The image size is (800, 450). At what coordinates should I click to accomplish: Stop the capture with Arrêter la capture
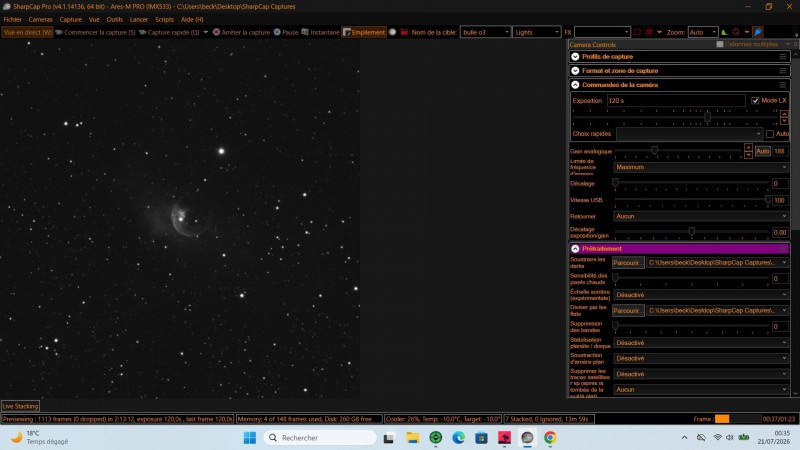click(x=241, y=32)
